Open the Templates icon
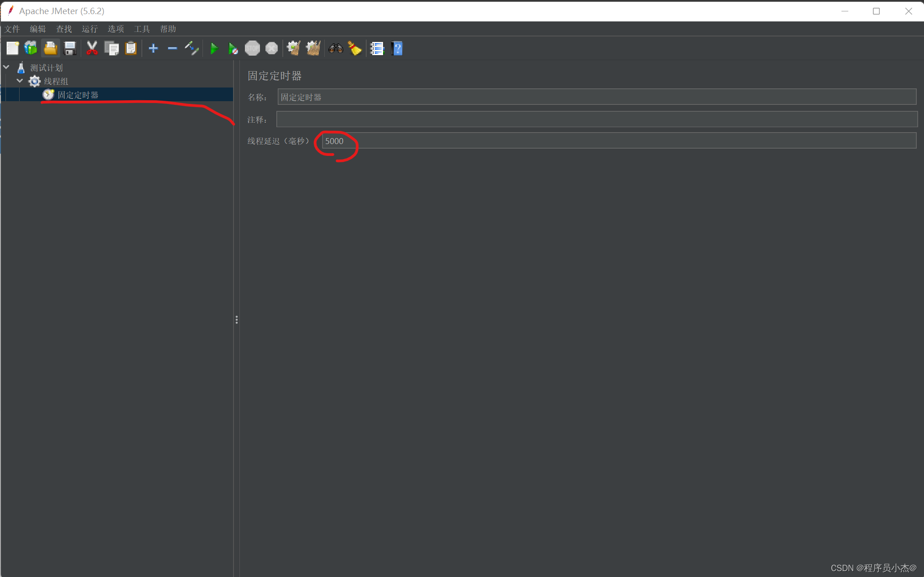This screenshot has width=924, height=577. [31, 48]
